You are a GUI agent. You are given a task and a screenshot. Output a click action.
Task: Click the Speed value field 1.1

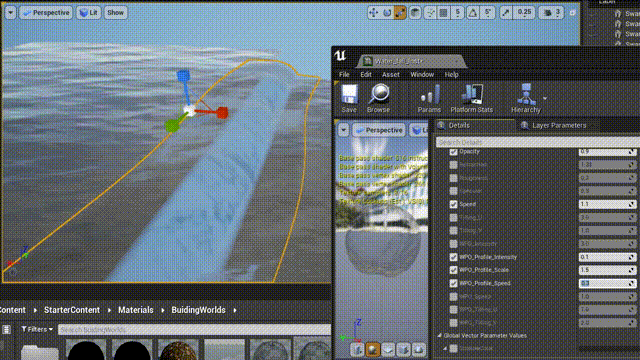pyautogui.click(x=607, y=204)
